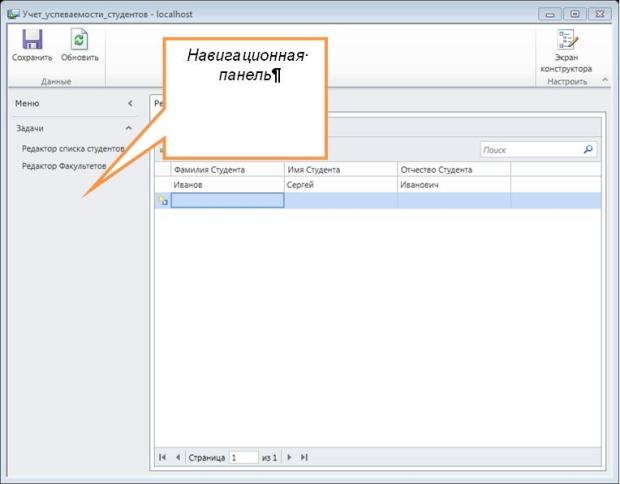This screenshot has height=484, width=620.
Task: Go to first page of grid
Action: click(x=163, y=457)
